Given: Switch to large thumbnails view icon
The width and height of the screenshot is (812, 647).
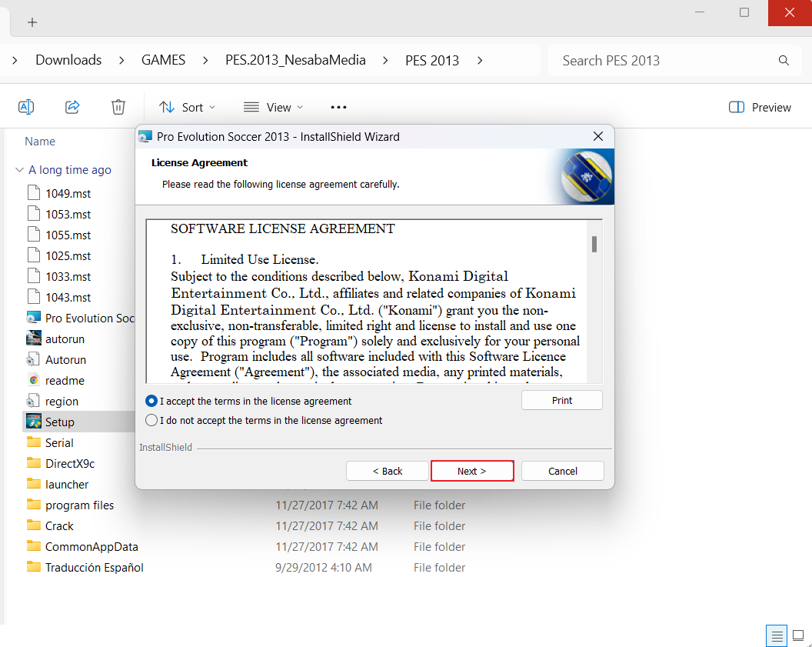Looking at the screenshot, I should point(798,635).
